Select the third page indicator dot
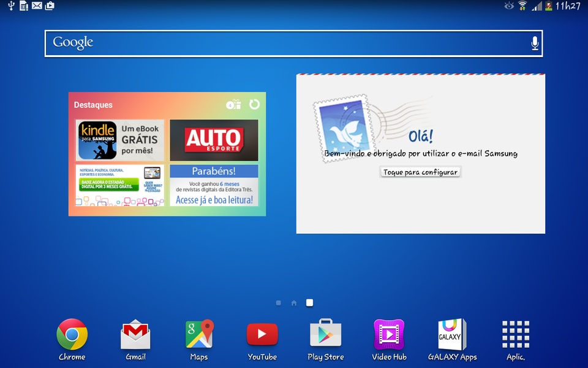Image resolution: width=588 pixels, height=368 pixels. [309, 302]
